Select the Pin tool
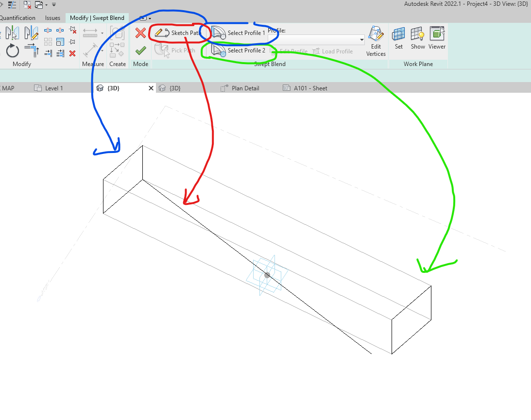This screenshot has width=531, height=420. (72, 41)
